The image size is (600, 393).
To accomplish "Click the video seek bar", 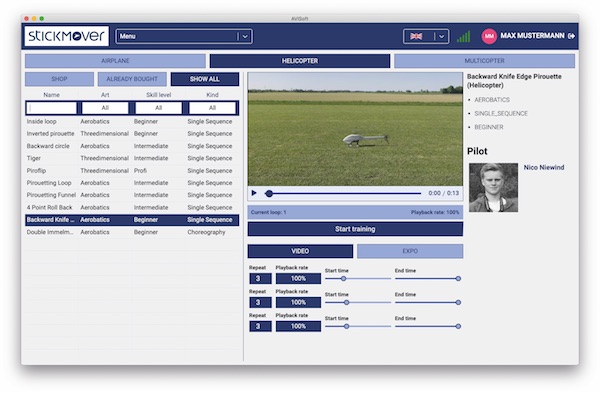I will coord(344,194).
